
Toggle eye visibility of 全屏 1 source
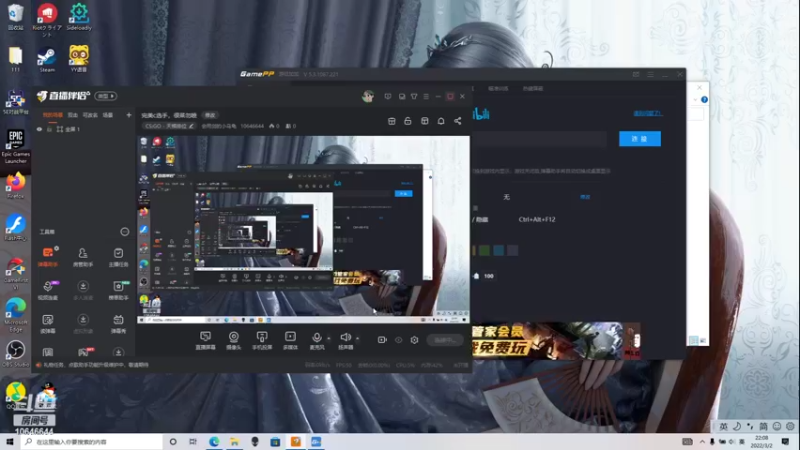tap(39, 130)
